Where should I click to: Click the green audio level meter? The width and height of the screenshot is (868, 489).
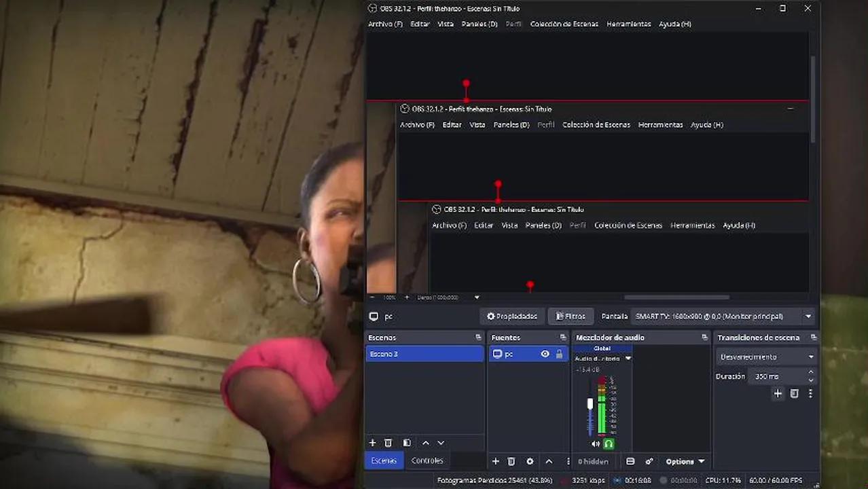[x=602, y=406]
